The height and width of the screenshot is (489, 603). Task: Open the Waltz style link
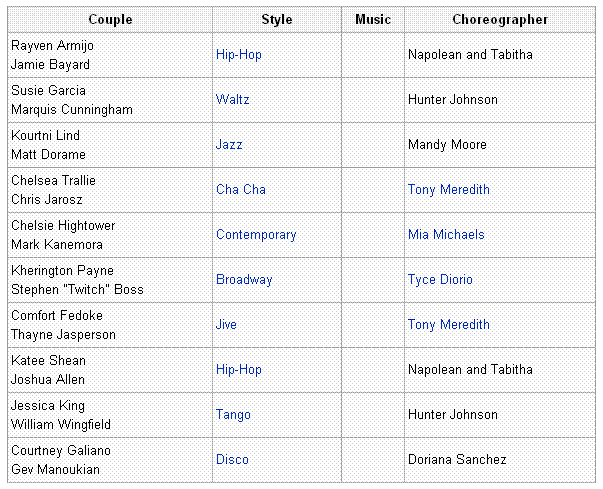click(233, 100)
